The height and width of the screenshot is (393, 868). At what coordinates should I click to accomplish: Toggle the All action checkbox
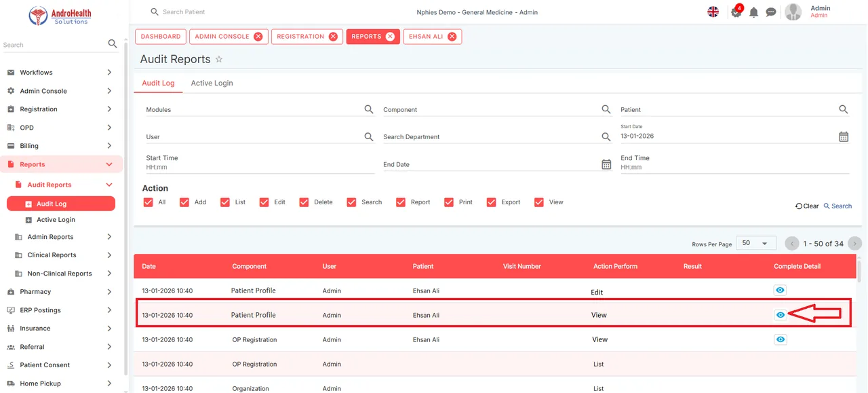pos(149,202)
